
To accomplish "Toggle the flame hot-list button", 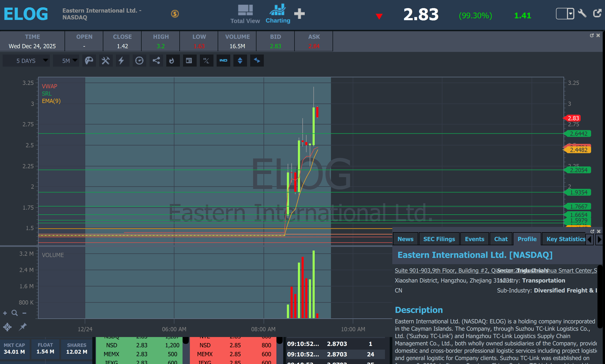I will (172, 61).
